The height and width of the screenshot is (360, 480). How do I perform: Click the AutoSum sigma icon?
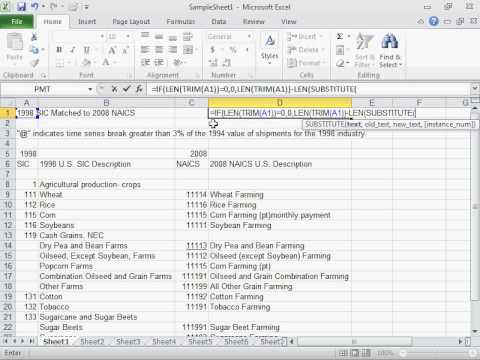340,36
